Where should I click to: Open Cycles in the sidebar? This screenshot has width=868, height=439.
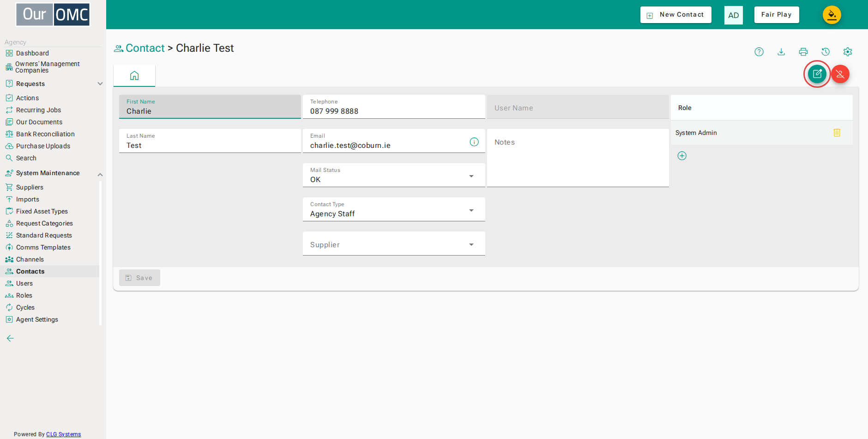pyautogui.click(x=25, y=307)
